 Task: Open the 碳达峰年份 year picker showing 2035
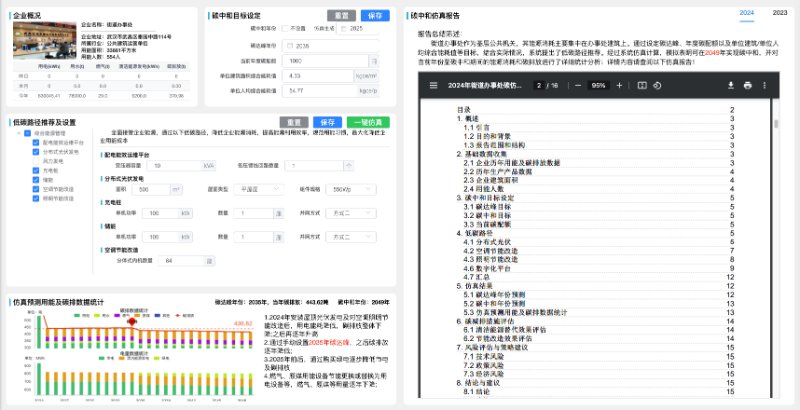point(332,46)
